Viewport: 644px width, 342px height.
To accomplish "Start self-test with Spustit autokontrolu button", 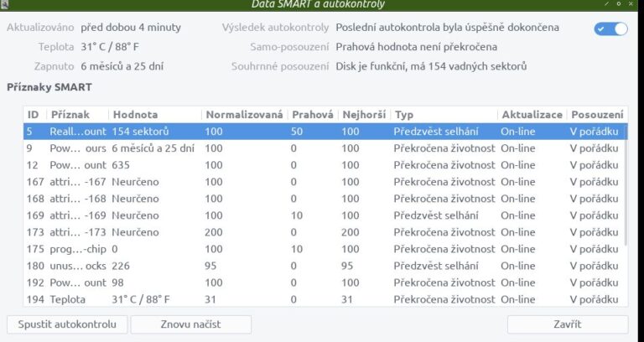I will coord(67,324).
